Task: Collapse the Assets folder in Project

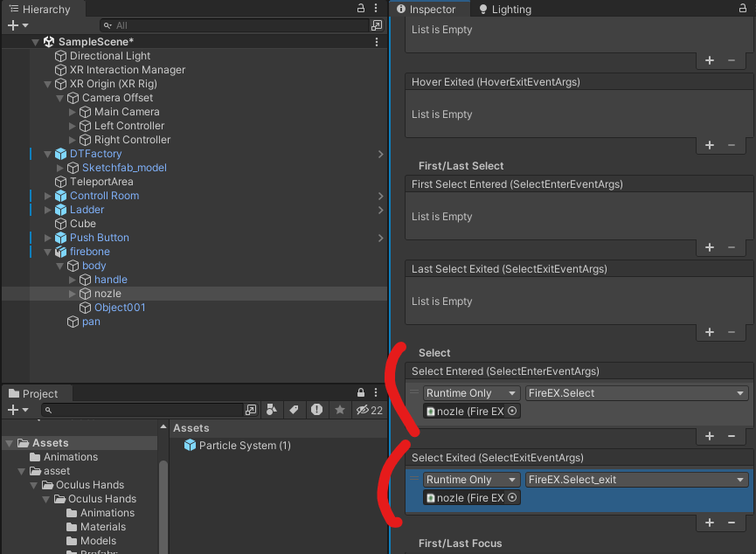Action: (x=9, y=443)
